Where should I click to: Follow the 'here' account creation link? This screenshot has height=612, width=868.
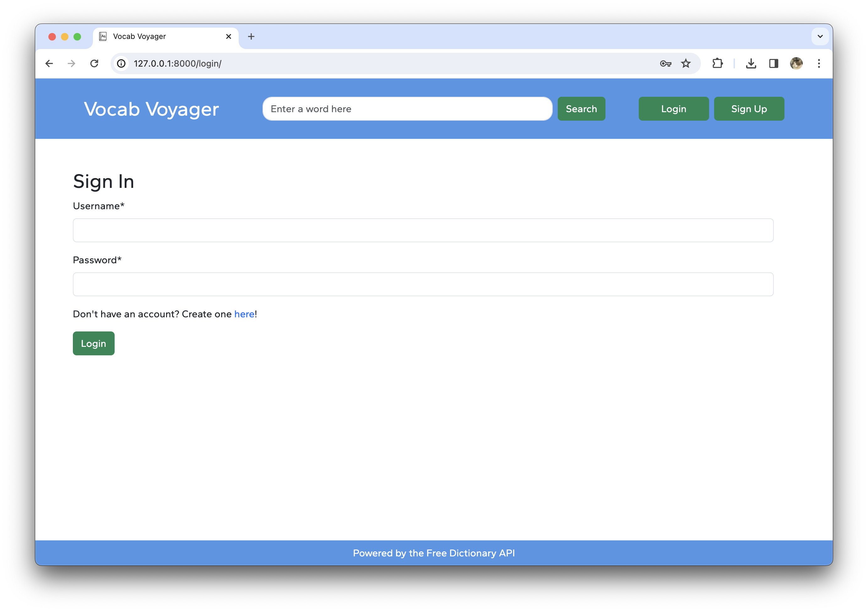[x=244, y=314]
